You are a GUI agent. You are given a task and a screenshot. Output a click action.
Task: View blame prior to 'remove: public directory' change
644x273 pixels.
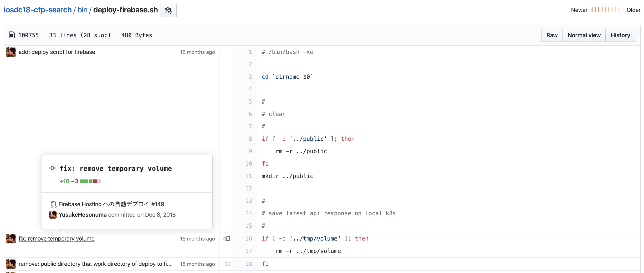[227, 264]
